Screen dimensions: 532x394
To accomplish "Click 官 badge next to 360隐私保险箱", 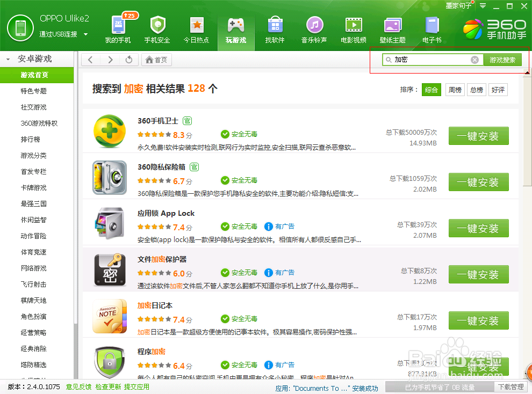I will 194,167.
